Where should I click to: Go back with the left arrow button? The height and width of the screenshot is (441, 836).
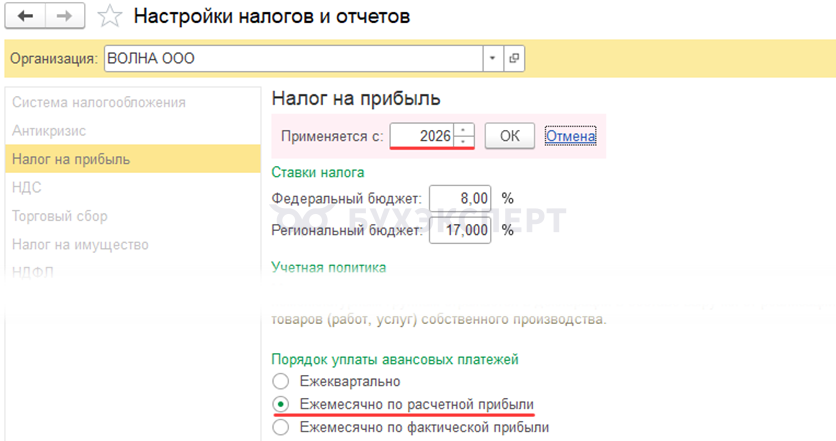(x=25, y=16)
